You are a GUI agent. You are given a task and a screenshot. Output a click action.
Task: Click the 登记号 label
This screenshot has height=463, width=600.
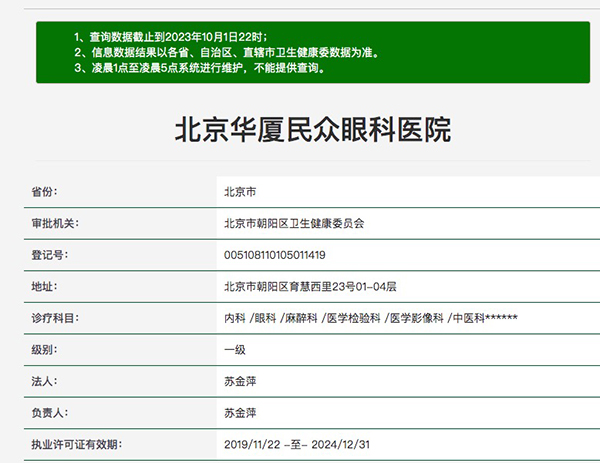click(x=50, y=255)
